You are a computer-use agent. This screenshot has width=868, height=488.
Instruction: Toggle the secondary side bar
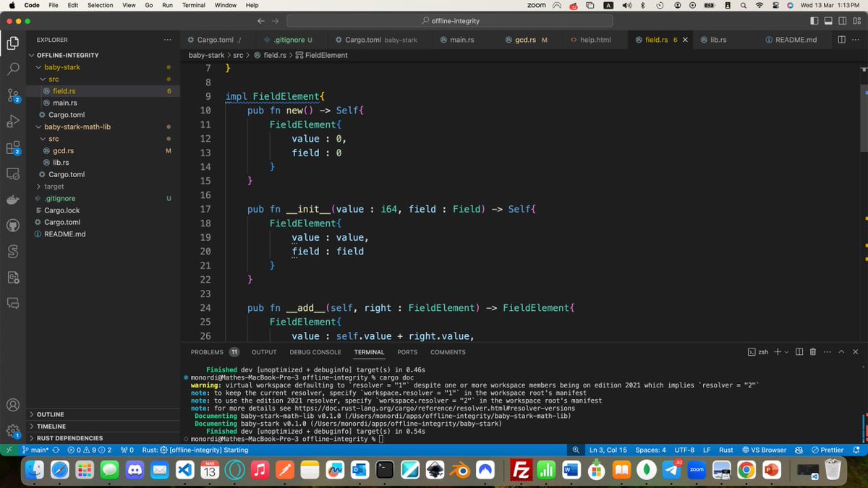pyautogui.click(x=843, y=21)
